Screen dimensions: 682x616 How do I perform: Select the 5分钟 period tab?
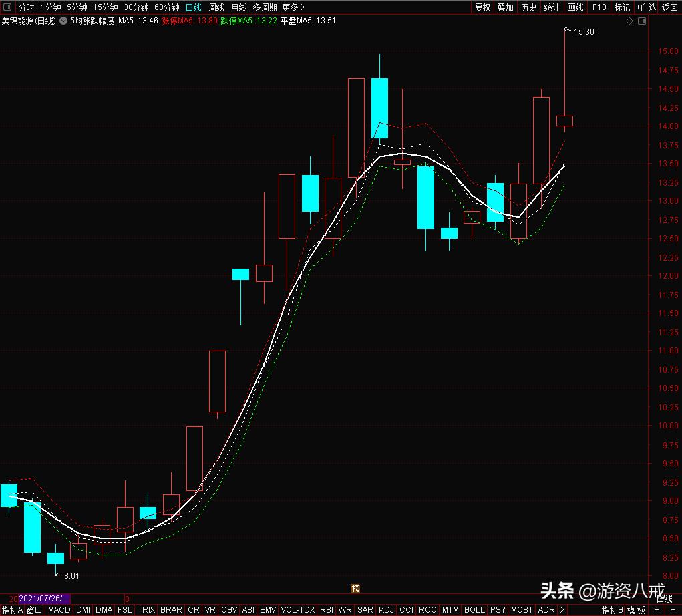click(x=77, y=7)
